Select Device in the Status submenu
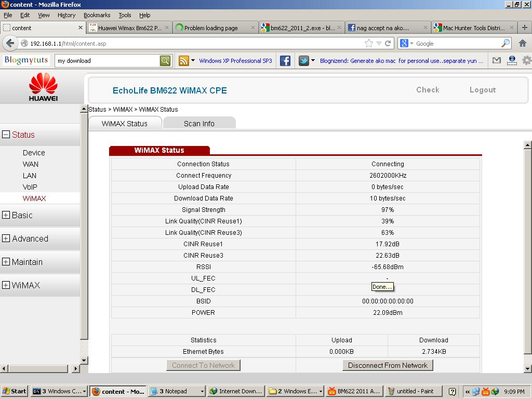The image size is (532, 399). coord(34,153)
